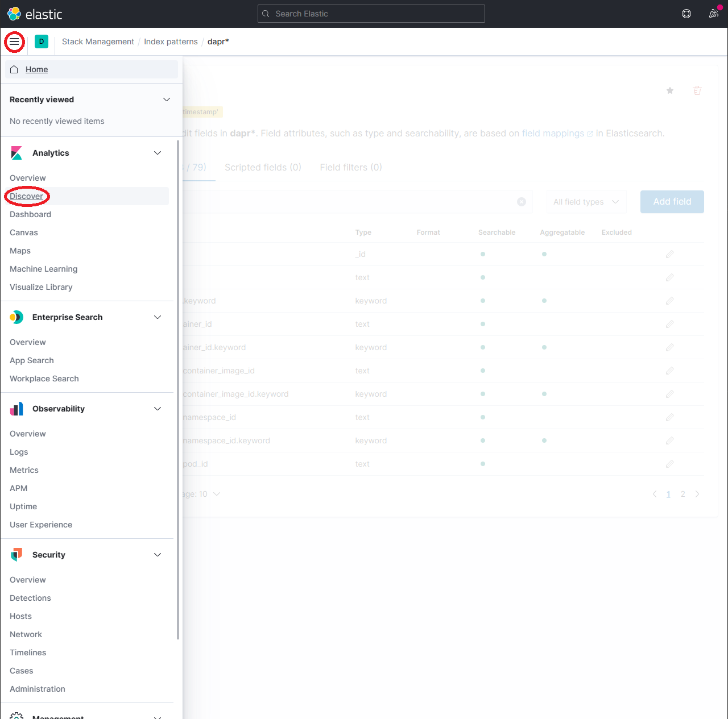
Task: Click the edit pencil for the _id field
Action: (x=669, y=254)
